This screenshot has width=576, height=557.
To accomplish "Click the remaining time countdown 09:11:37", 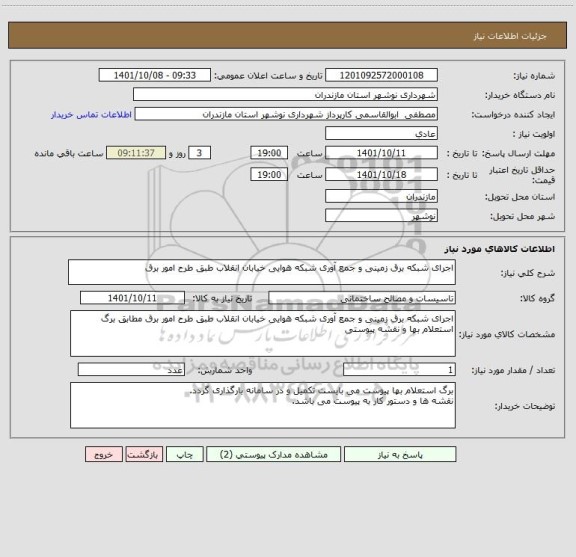I will tap(136, 153).
